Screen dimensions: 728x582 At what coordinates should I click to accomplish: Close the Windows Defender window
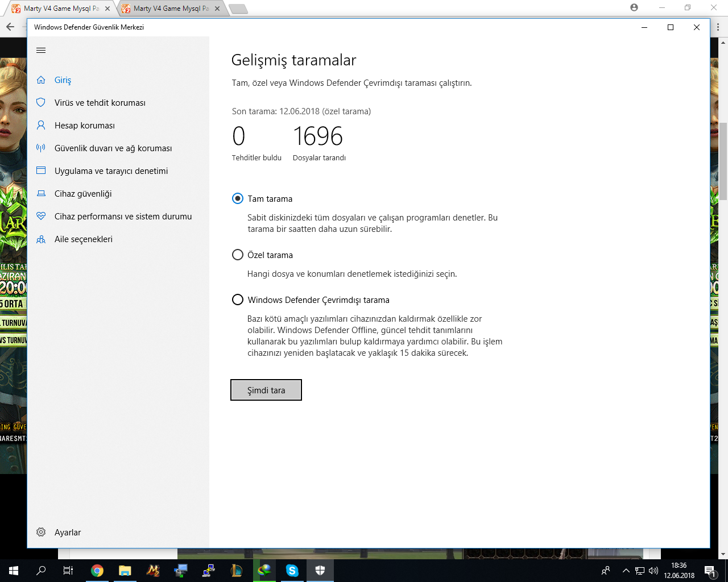click(x=697, y=27)
